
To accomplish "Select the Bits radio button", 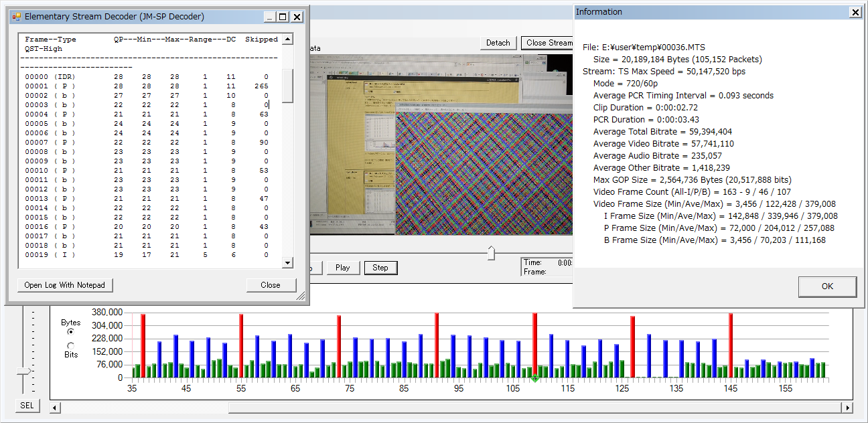I will [71, 345].
